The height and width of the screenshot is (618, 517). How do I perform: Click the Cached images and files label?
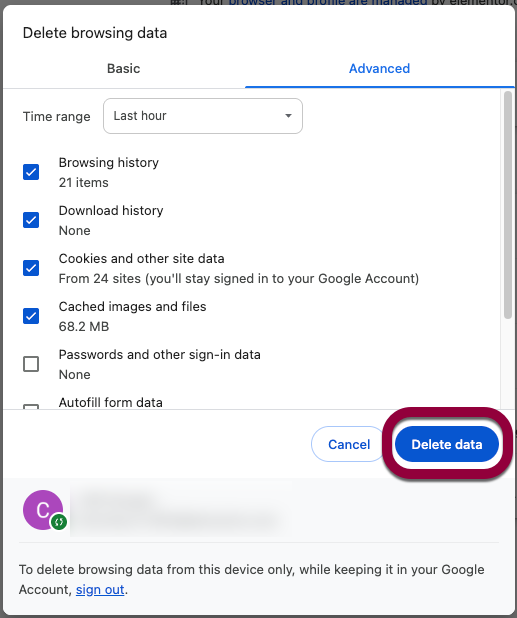(132, 307)
